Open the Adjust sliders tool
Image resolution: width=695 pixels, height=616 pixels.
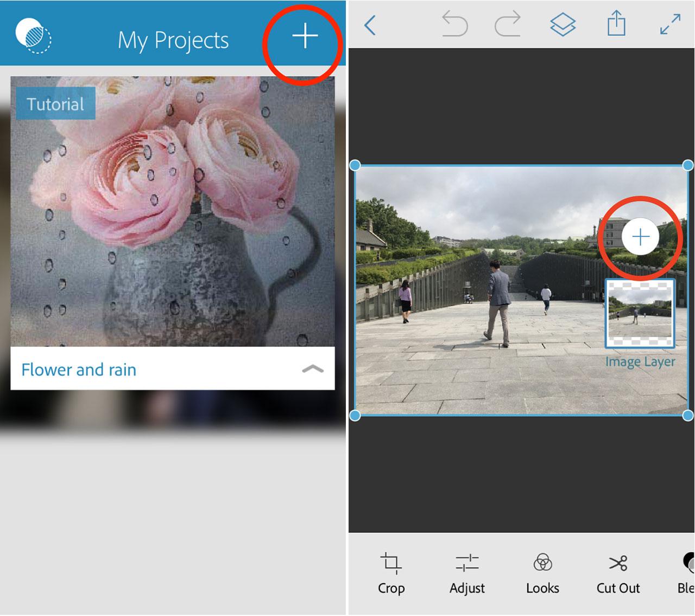click(467, 573)
